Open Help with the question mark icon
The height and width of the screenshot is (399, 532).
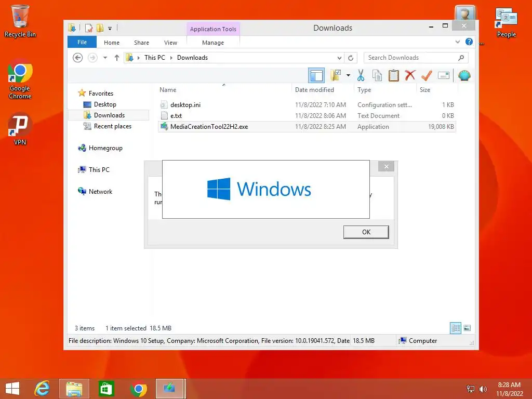pyautogui.click(x=469, y=42)
